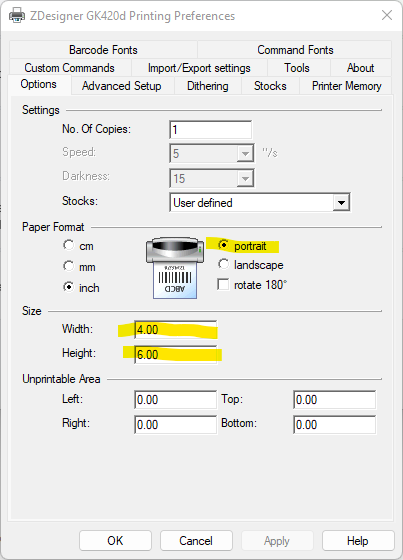Click the No. Of Copies field

[x=211, y=130]
